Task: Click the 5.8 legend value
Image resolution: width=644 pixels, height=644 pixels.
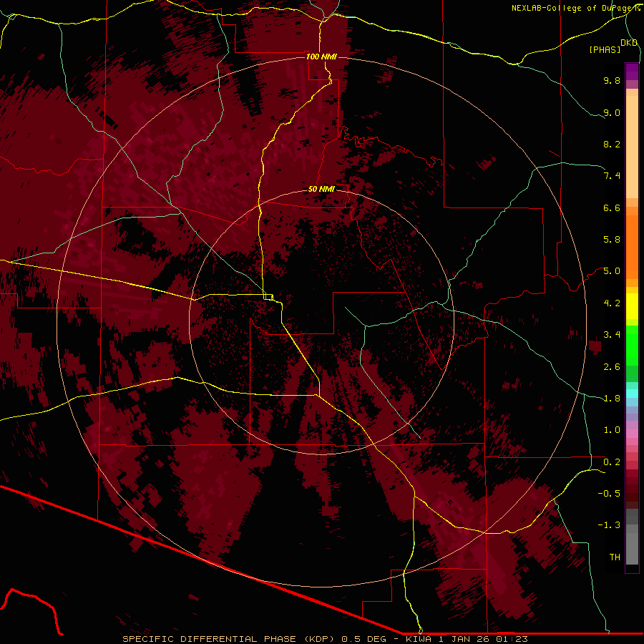Action: 612,240
